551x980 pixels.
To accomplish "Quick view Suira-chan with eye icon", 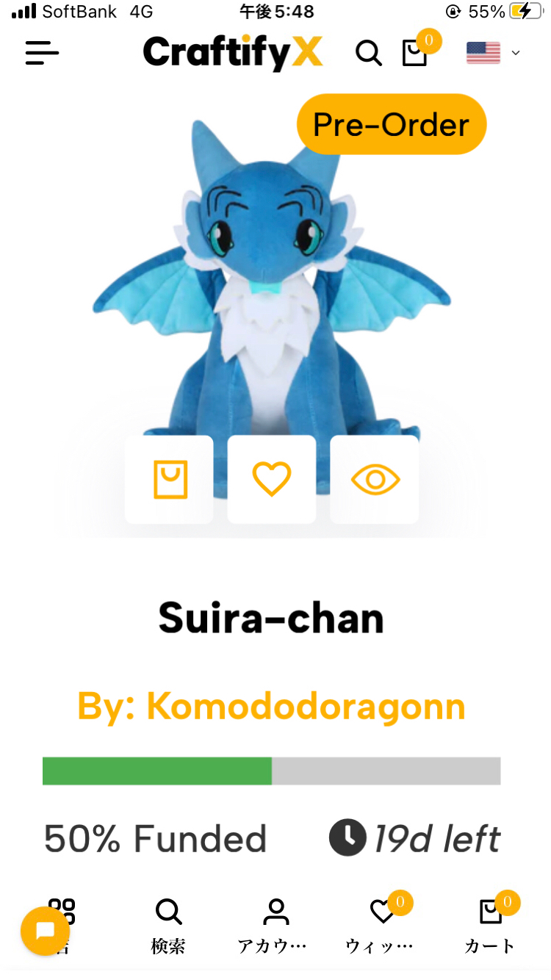I will pos(375,480).
